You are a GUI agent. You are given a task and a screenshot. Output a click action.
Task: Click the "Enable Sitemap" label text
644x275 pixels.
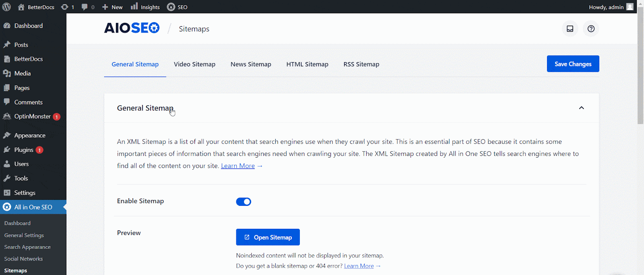tap(140, 201)
